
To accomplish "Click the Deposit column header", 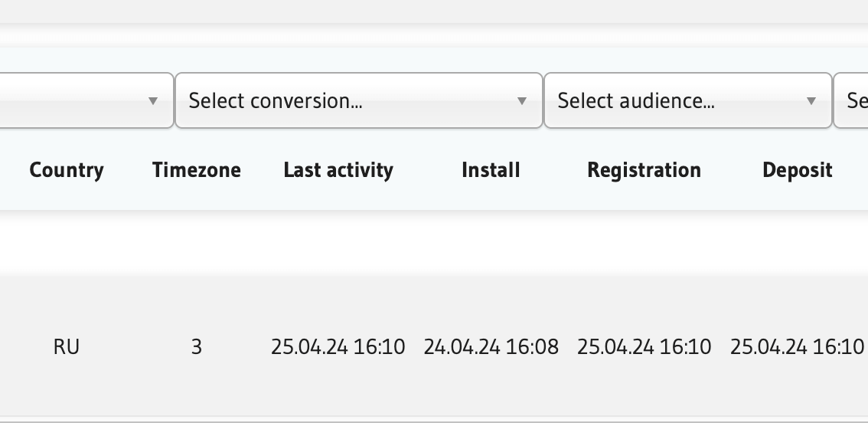I will (x=797, y=170).
